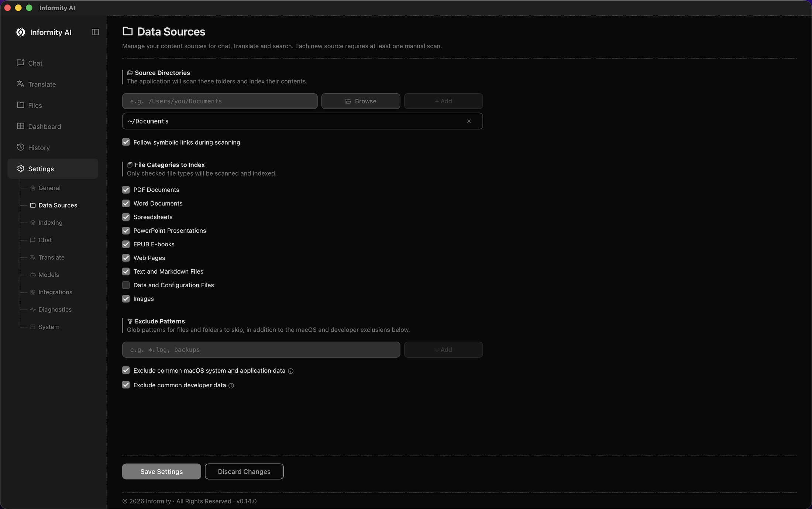Open General settings sub-item
Viewport: 812px width, 509px height.
click(x=45, y=188)
